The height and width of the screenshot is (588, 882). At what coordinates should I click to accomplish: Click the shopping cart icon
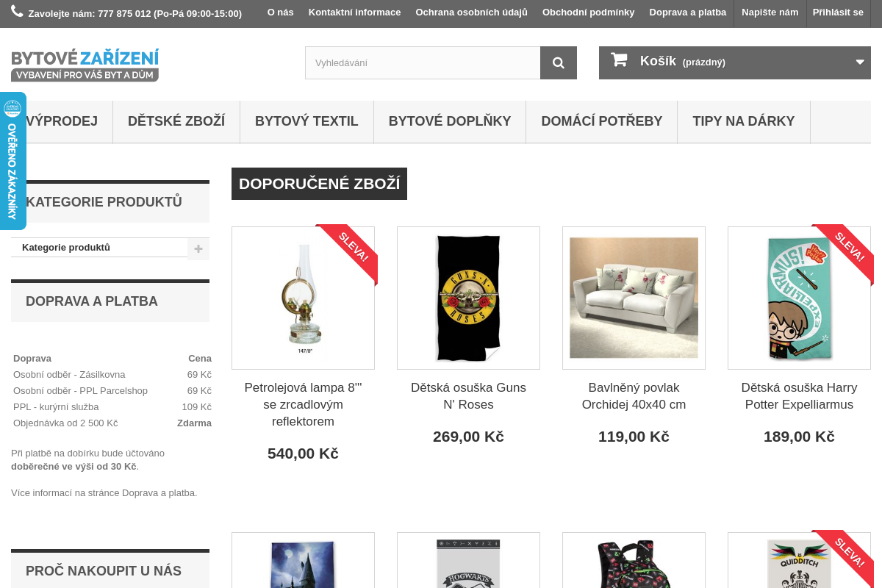click(x=619, y=60)
